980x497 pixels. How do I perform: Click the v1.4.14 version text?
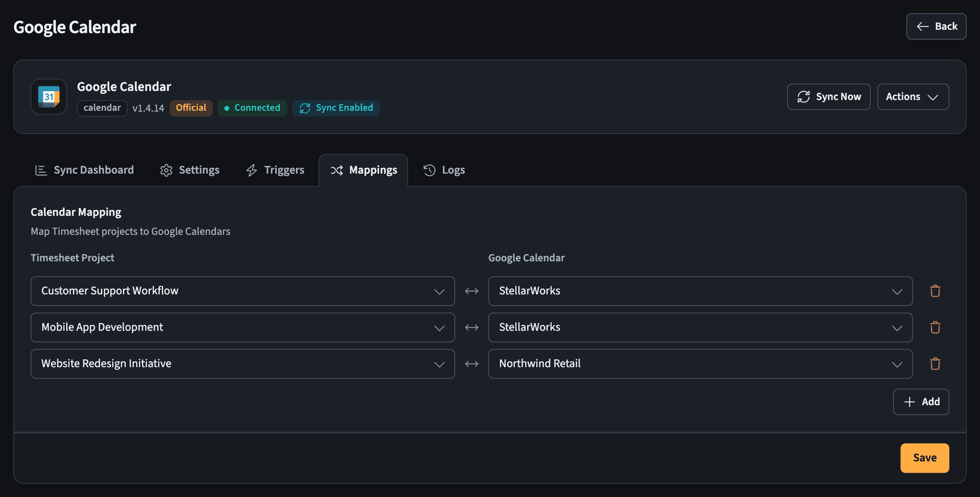(x=148, y=108)
